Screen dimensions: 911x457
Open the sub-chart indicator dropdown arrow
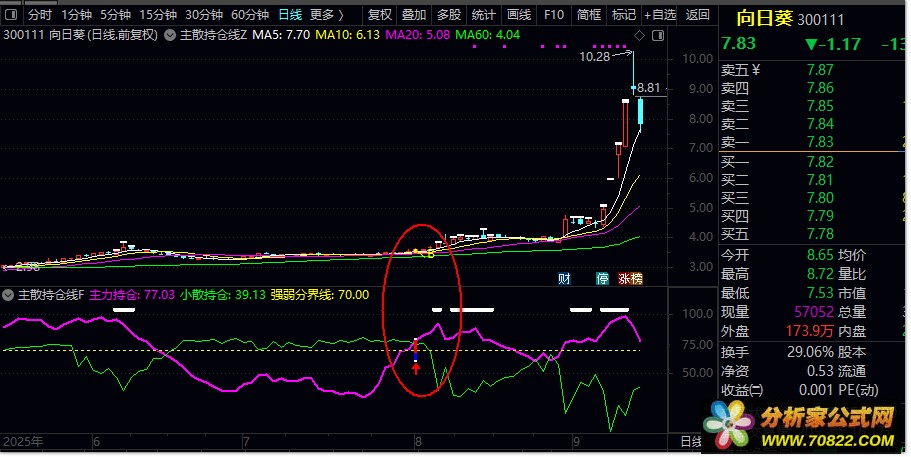pos(8,295)
